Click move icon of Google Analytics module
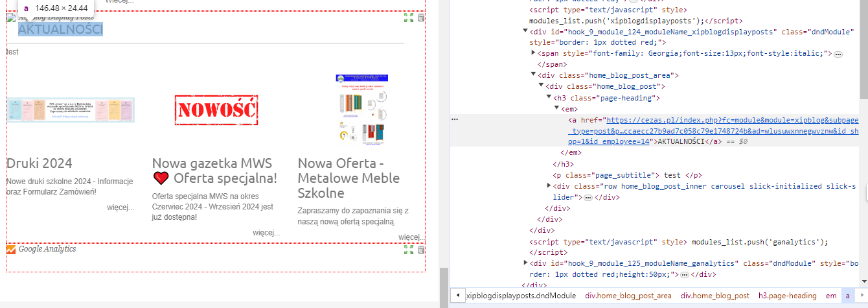The image size is (868, 308). (x=409, y=250)
